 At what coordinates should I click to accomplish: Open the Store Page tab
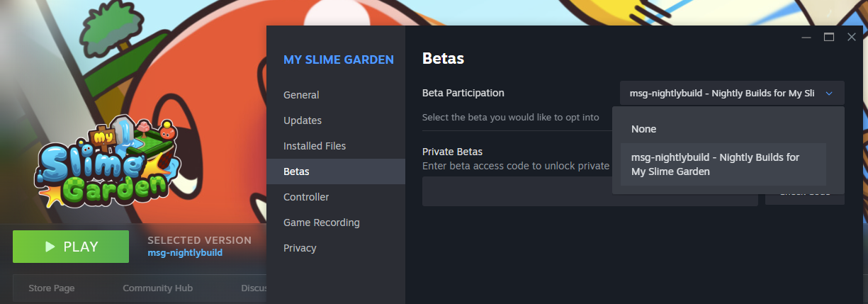[x=51, y=288]
